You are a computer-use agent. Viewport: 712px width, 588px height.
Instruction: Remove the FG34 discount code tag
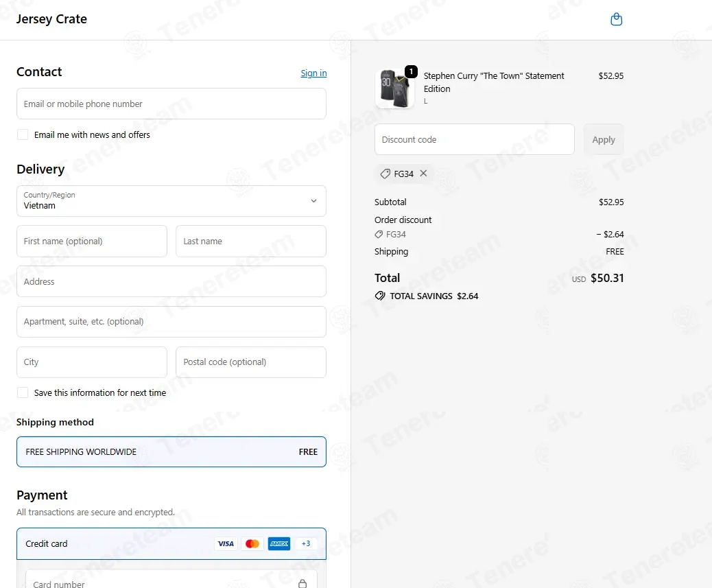(423, 173)
